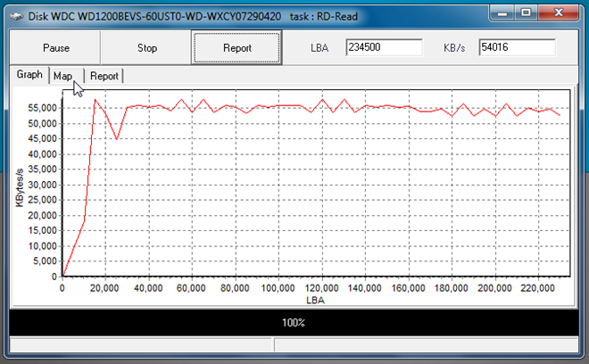Click the KBytes/s vertical axis label
589x364 pixels.
(x=20, y=188)
